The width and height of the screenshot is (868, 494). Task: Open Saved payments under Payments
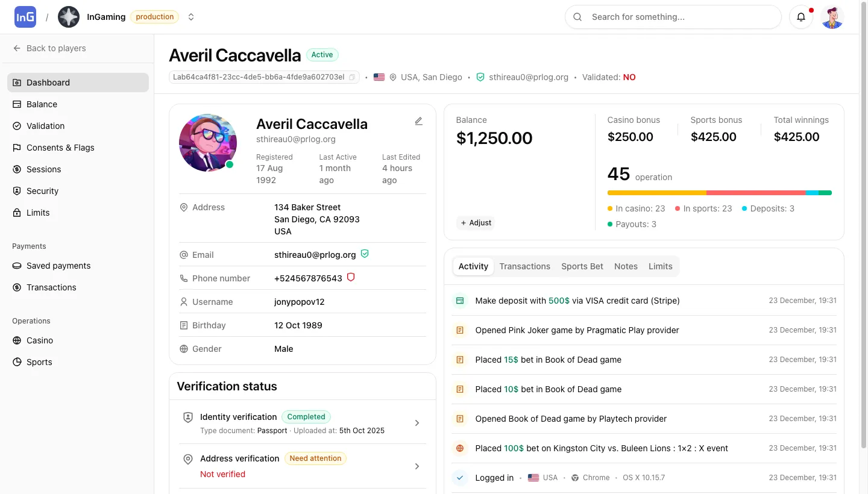[x=58, y=266]
